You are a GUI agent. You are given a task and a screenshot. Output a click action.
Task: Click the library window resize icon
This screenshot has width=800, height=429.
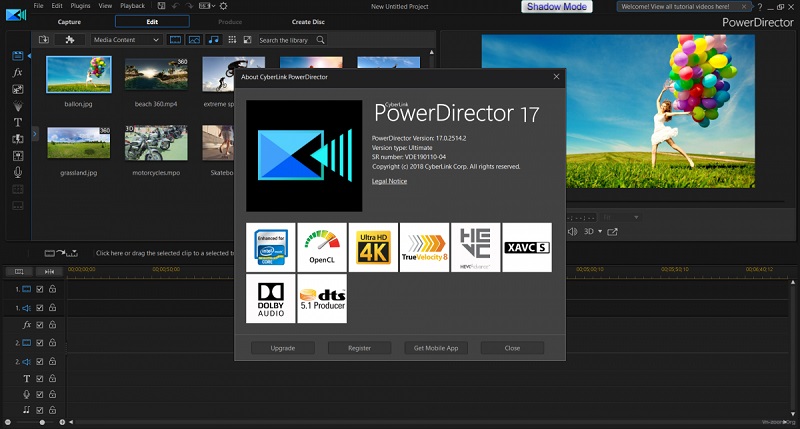[x=247, y=39]
